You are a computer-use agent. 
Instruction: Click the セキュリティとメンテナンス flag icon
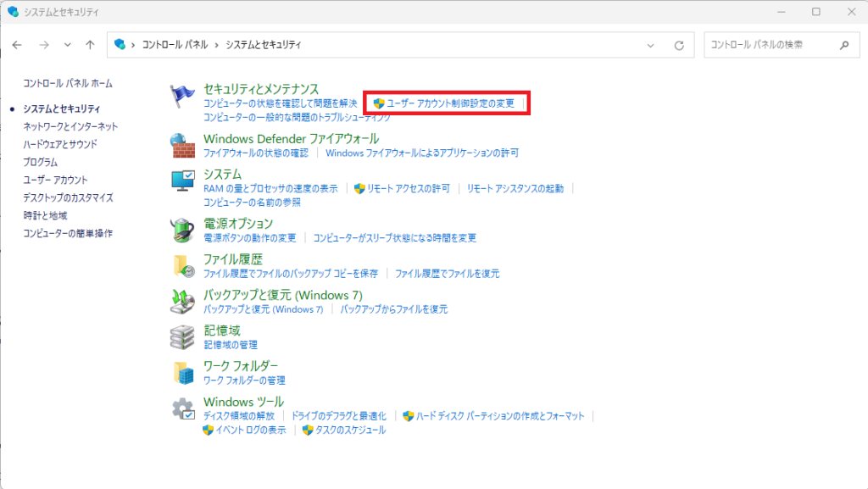(181, 93)
